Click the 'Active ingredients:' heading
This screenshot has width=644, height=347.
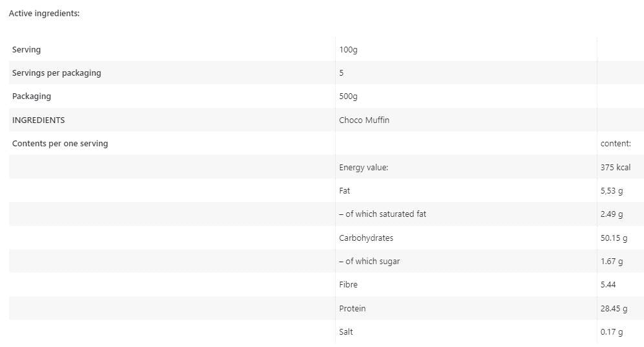pyautogui.click(x=44, y=14)
